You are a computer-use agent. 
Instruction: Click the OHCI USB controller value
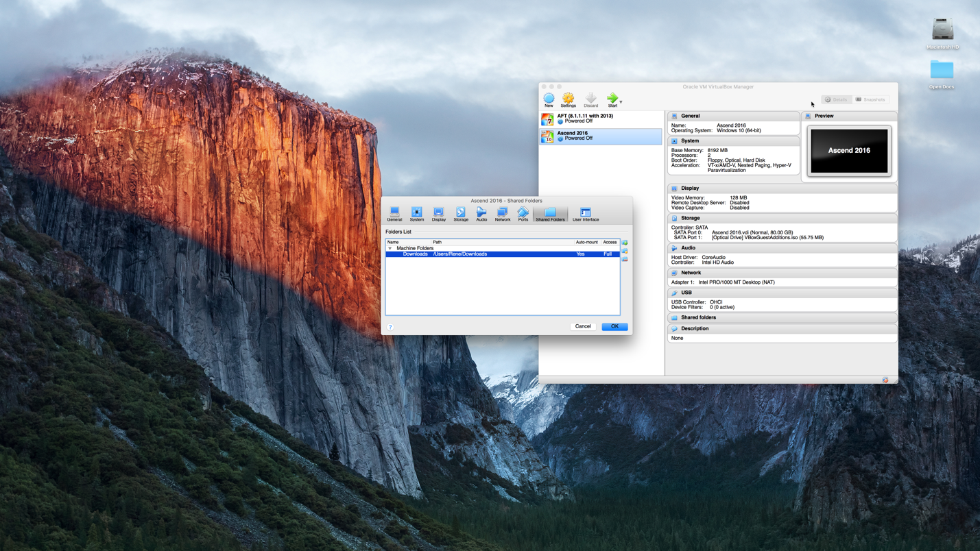[x=716, y=302]
